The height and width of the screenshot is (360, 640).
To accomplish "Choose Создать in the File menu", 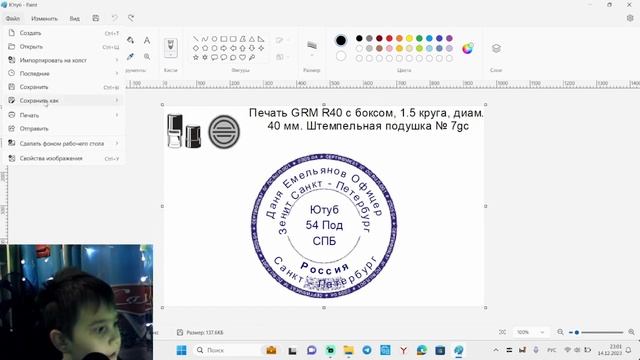I will [x=63, y=33].
